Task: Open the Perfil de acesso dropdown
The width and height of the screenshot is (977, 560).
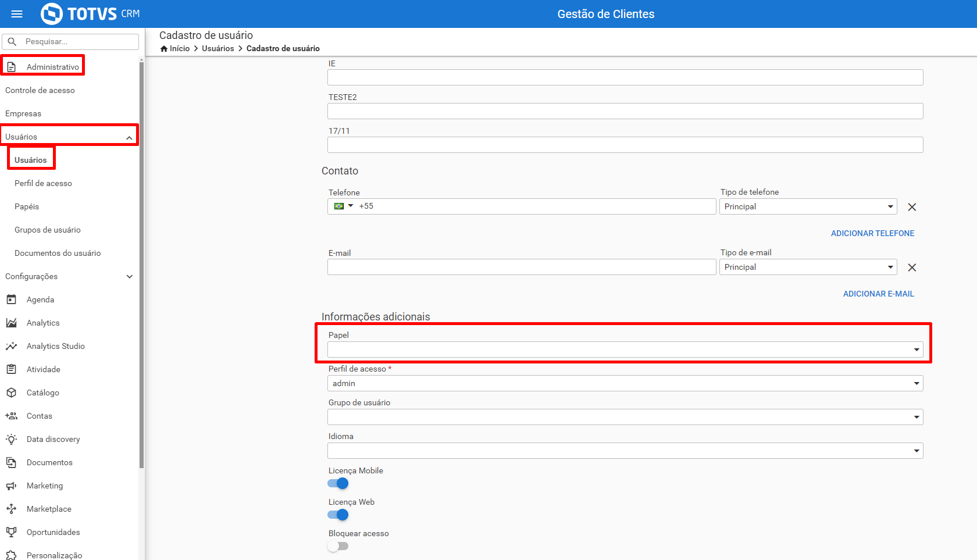Action: point(625,383)
